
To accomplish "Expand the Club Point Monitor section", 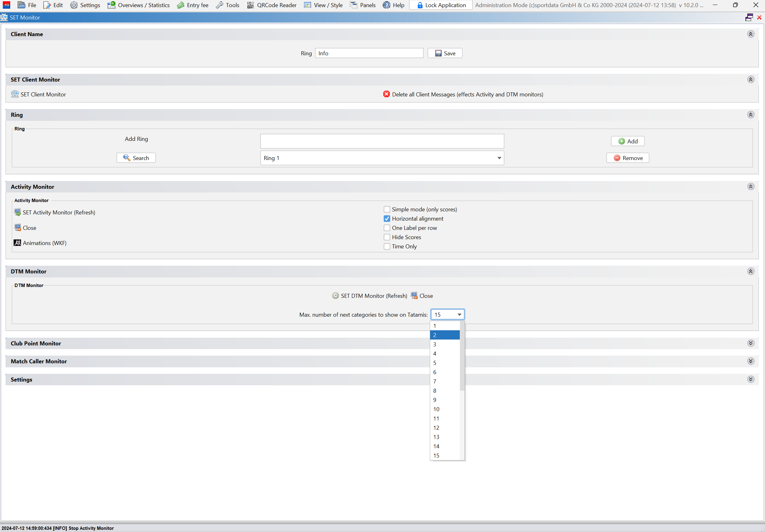I will [751, 343].
